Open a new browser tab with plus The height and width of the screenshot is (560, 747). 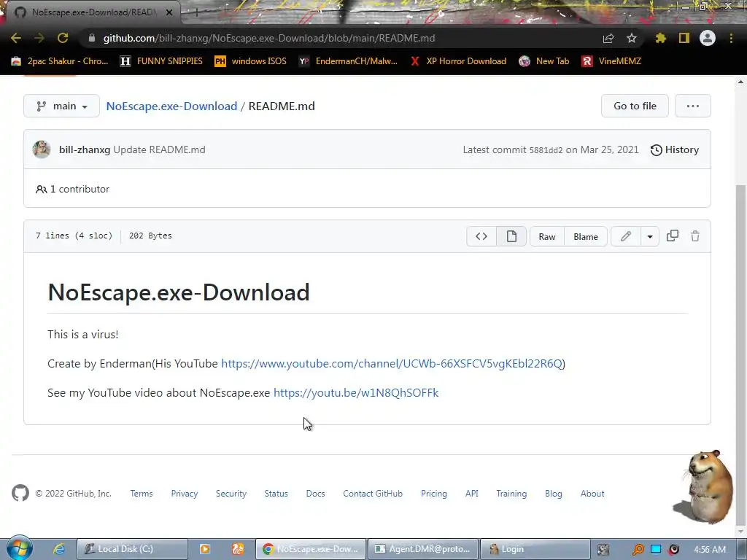(x=196, y=13)
